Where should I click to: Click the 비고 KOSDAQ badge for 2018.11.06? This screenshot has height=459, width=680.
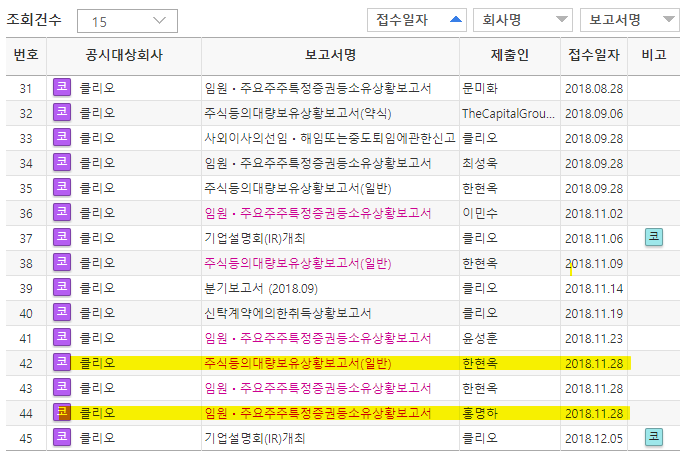[x=654, y=237]
